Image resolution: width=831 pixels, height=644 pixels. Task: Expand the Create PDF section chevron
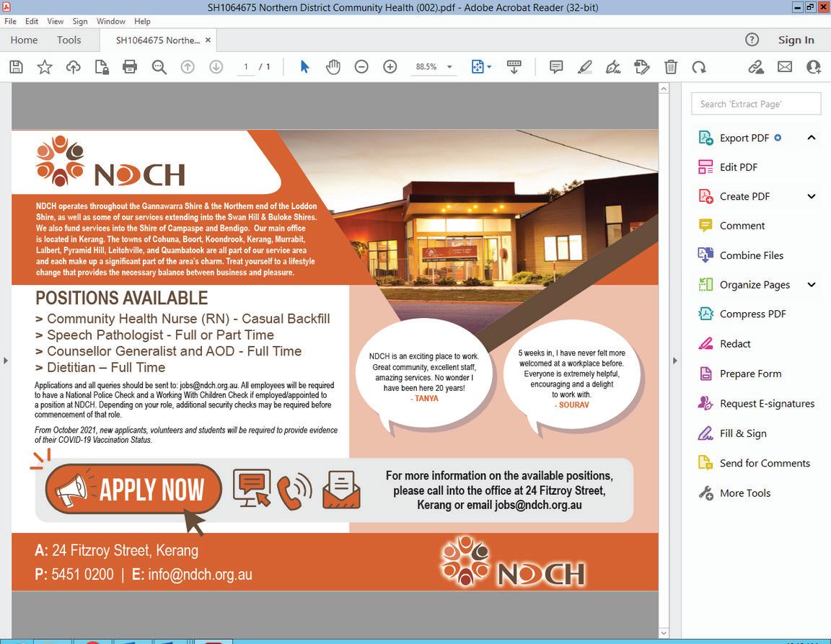[812, 197]
